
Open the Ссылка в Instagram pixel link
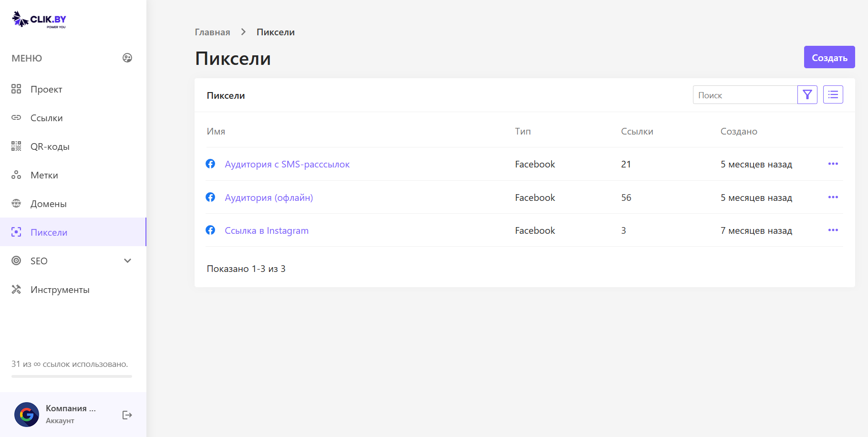coord(266,230)
